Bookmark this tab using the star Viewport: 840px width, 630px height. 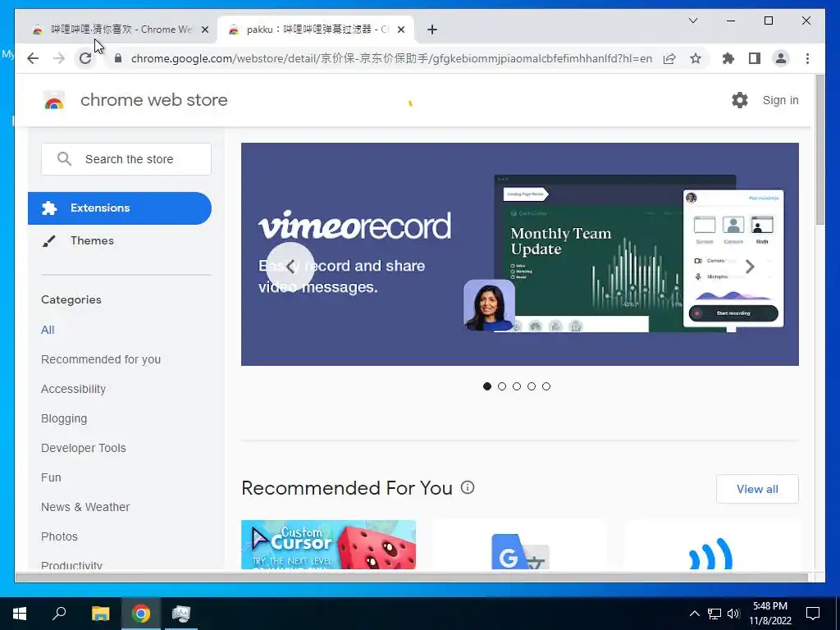coord(696,58)
